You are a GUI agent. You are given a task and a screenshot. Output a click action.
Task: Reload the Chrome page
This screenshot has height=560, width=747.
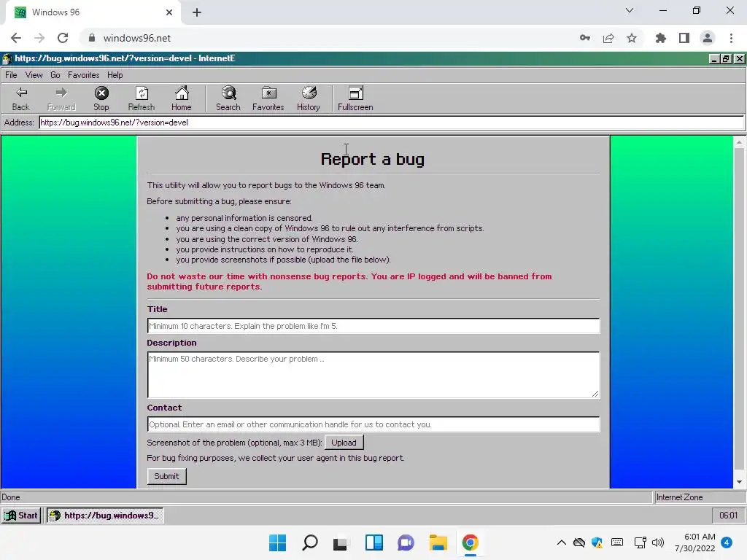point(63,38)
